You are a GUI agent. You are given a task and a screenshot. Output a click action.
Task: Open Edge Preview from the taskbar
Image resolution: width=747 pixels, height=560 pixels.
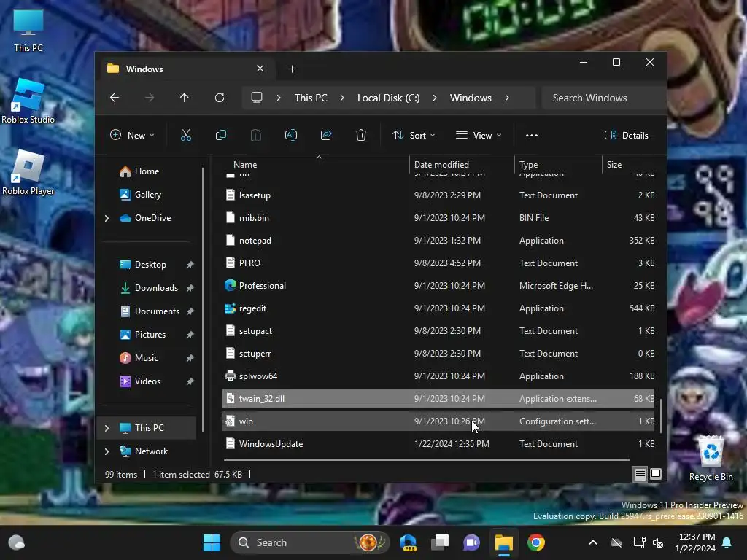click(x=409, y=542)
